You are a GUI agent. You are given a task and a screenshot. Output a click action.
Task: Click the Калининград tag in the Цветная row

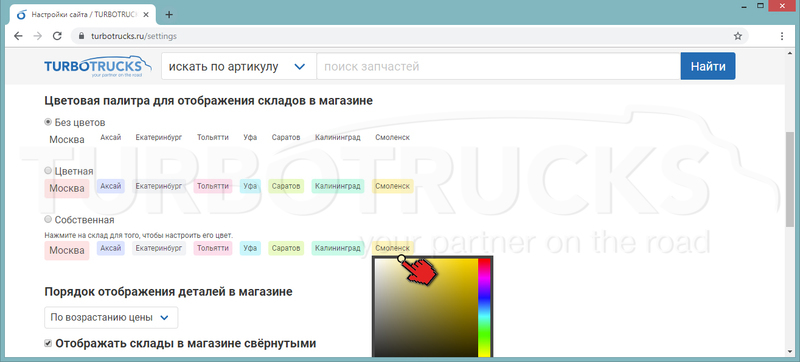point(338,186)
